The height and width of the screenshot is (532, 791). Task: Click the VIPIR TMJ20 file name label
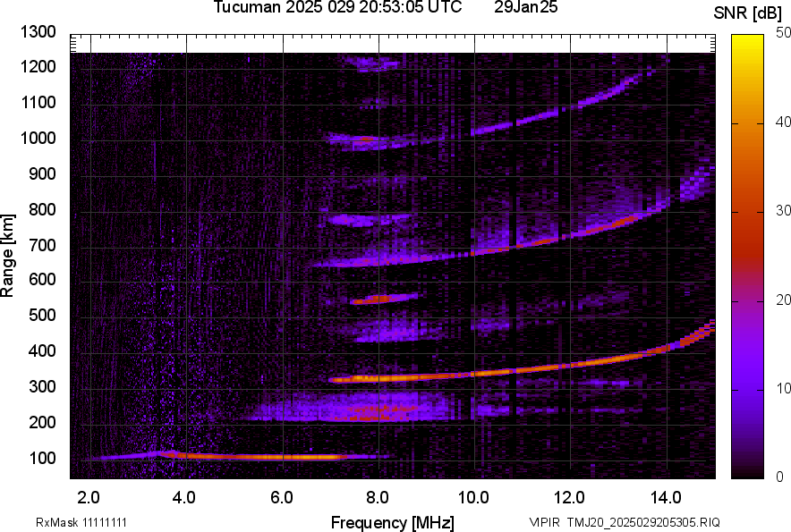coord(624,522)
